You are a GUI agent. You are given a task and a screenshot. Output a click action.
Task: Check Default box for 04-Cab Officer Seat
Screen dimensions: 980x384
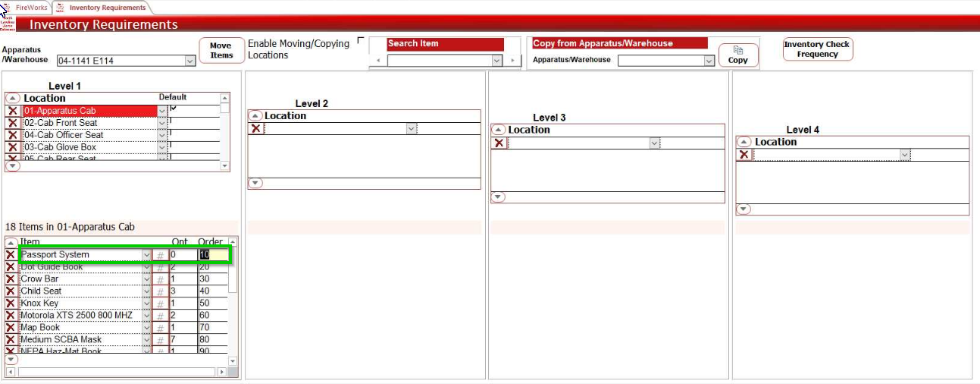pyautogui.click(x=171, y=134)
